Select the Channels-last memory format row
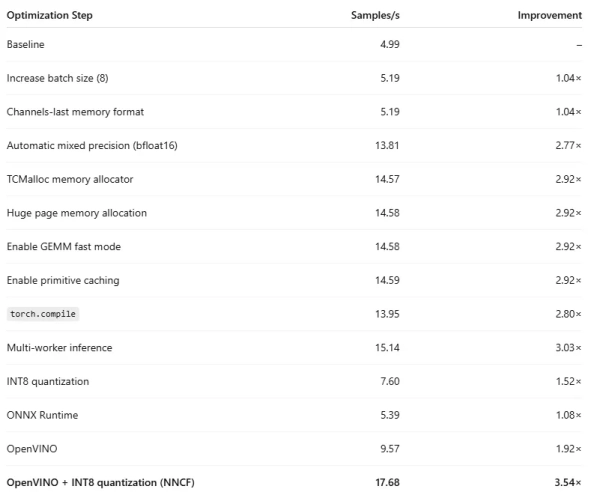The height and width of the screenshot is (504, 600). 78,112
